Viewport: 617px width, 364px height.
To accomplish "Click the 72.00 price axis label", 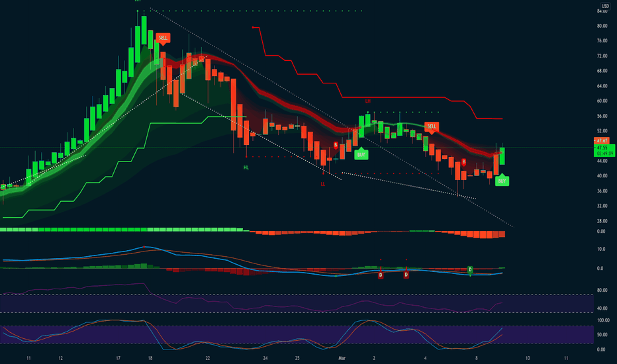I will point(602,56).
